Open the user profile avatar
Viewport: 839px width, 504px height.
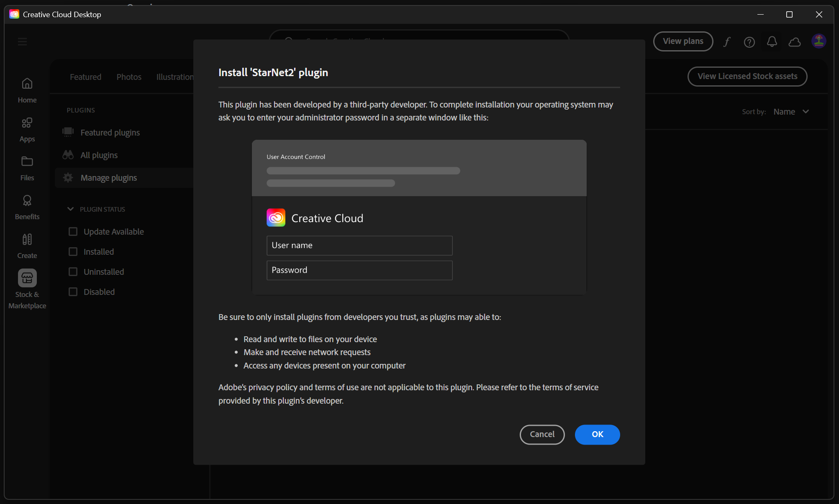click(x=819, y=41)
